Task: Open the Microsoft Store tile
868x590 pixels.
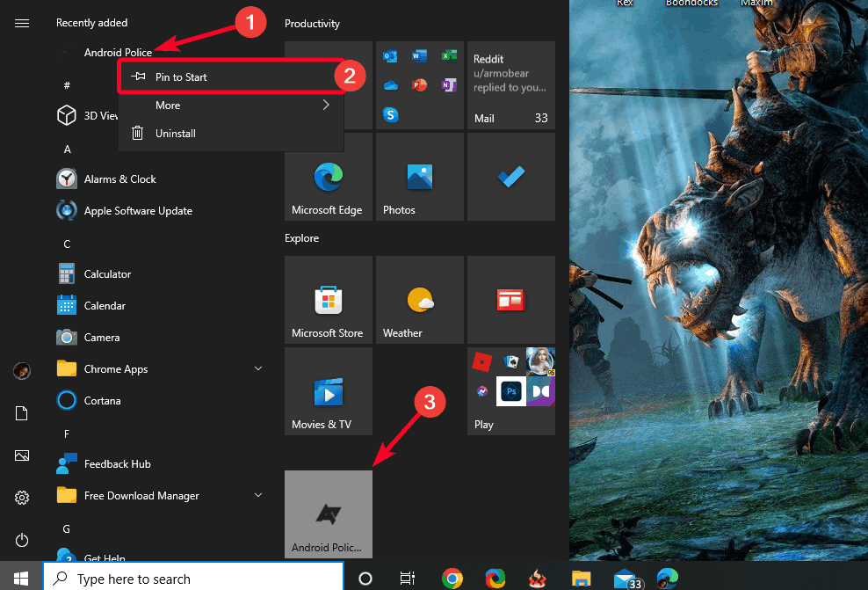Action: 329,300
